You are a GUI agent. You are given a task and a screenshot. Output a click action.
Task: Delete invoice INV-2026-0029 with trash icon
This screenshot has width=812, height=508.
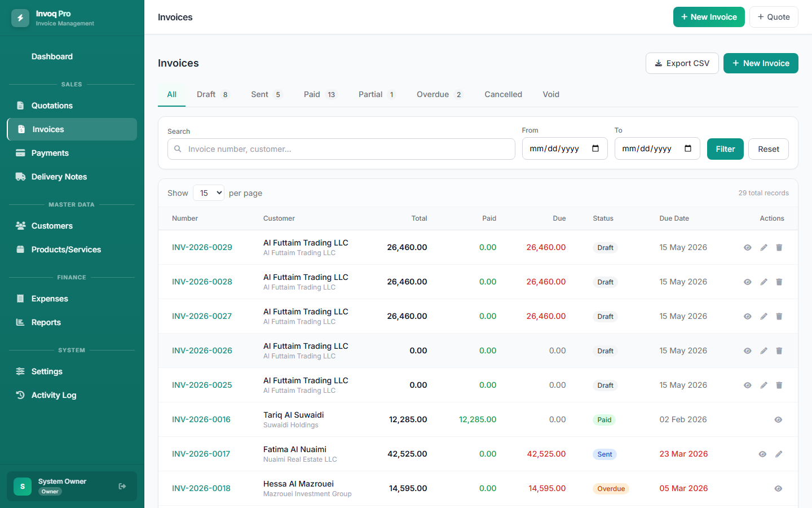(x=779, y=248)
